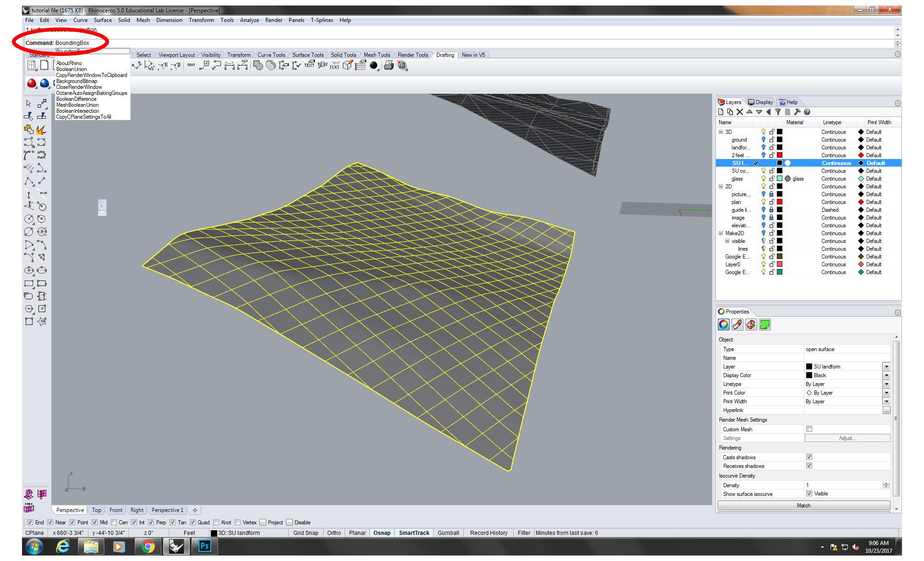Open the green Decals properties icon
This screenshot has width=924, height=561.
point(765,324)
